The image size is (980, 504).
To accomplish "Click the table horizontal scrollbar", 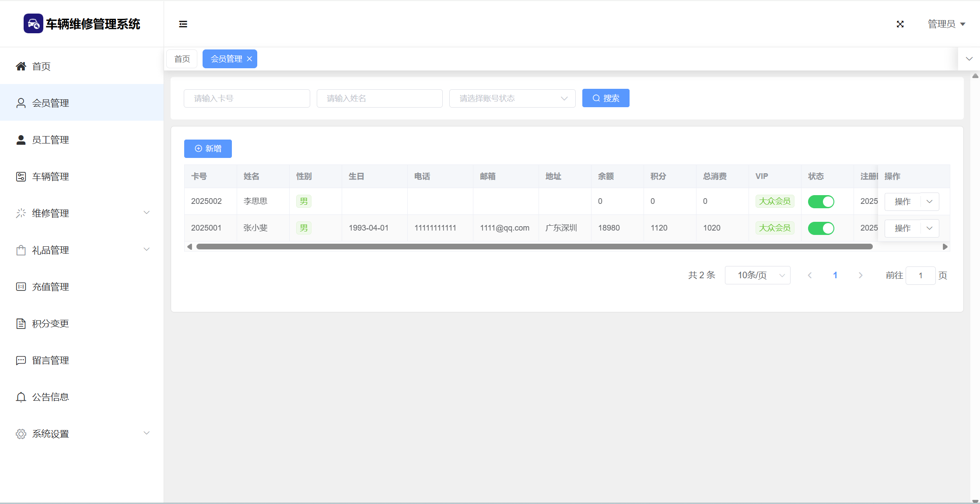I will pos(534,247).
